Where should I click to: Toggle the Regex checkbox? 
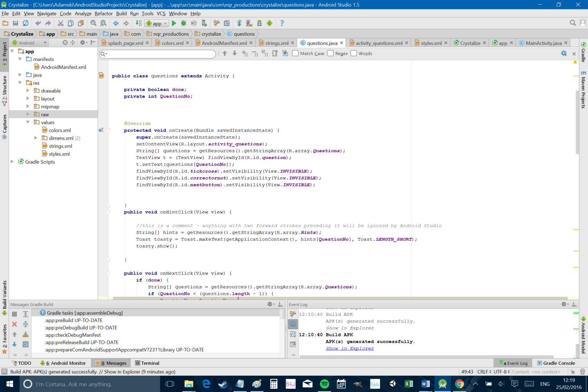[x=330, y=53]
